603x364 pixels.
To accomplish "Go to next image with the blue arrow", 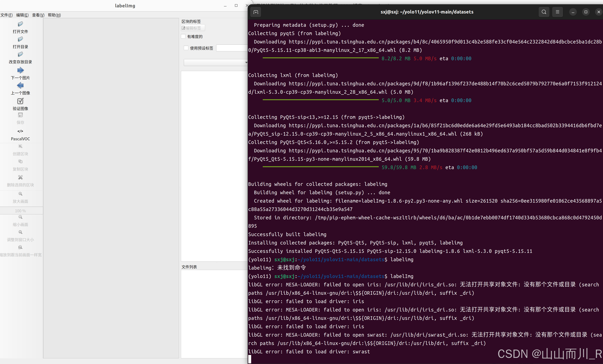I will [x=20, y=70].
